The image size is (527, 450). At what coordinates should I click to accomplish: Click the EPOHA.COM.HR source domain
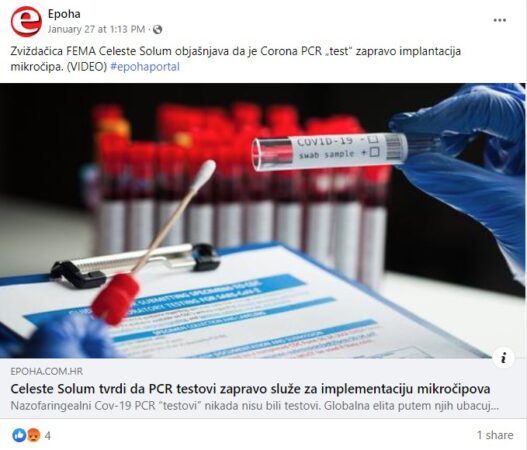(x=46, y=371)
